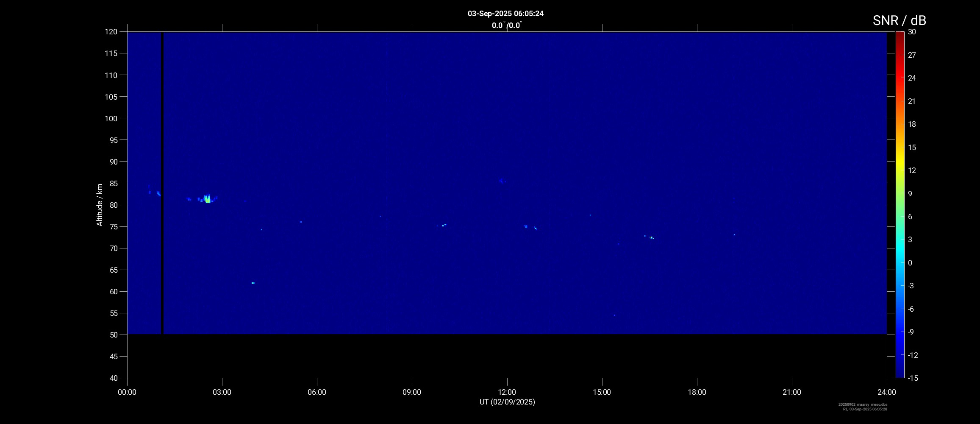This screenshot has width=980, height=424.
Task: Click the colorbar at the 12 dB level
Action: pyautogui.click(x=900, y=170)
